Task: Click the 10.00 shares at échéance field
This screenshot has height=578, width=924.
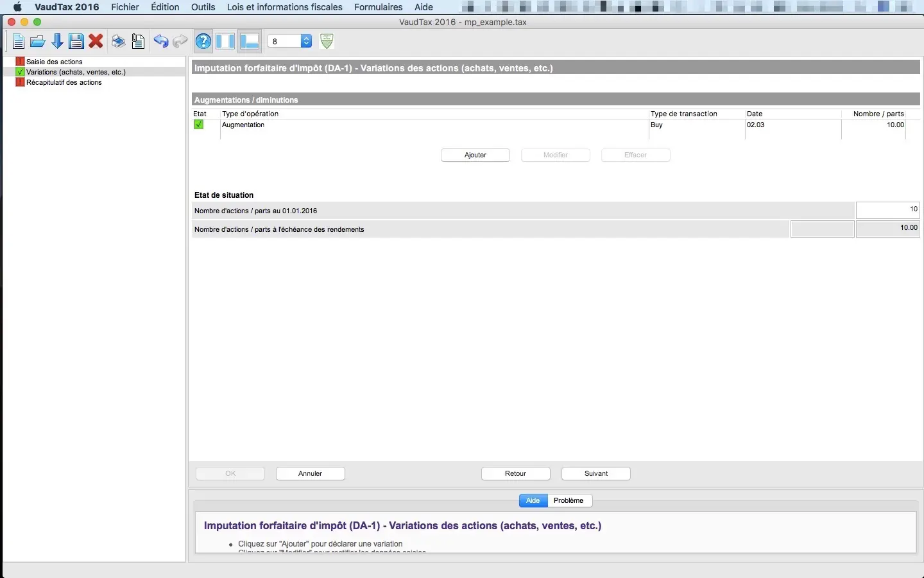Action: pos(888,229)
